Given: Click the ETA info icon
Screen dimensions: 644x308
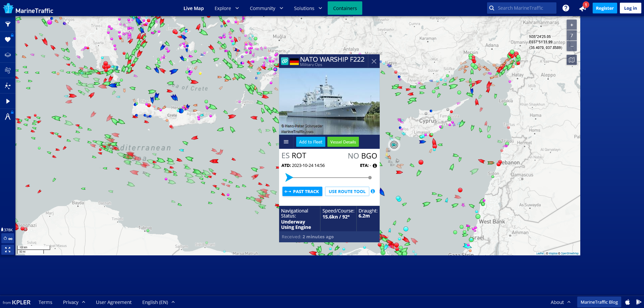Looking at the screenshot, I should pyautogui.click(x=375, y=166).
